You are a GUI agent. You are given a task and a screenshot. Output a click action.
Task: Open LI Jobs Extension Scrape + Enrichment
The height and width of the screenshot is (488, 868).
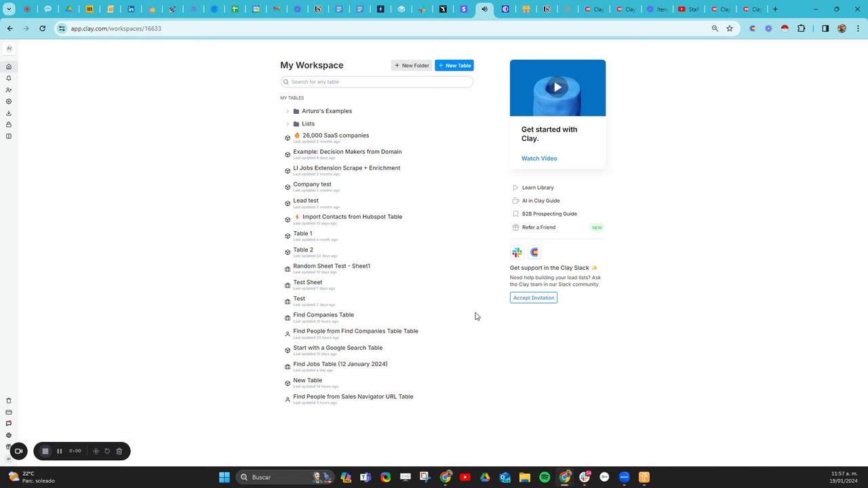(x=347, y=168)
